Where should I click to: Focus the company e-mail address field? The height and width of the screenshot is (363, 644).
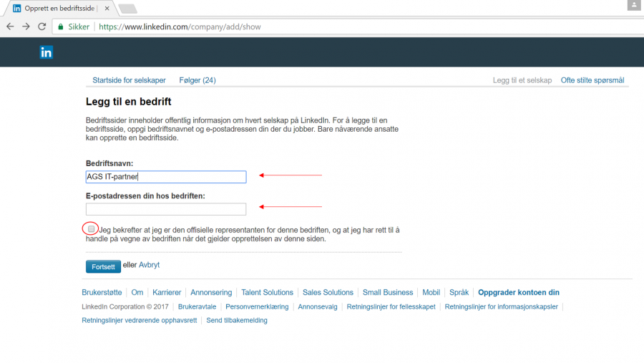[x=166, y=209]
